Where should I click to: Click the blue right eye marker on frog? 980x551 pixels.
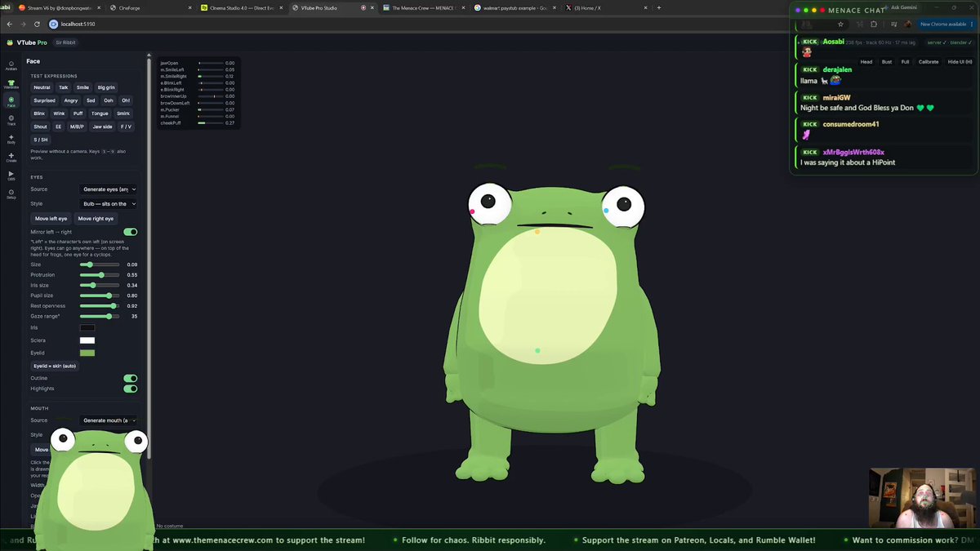coord(606,211)
